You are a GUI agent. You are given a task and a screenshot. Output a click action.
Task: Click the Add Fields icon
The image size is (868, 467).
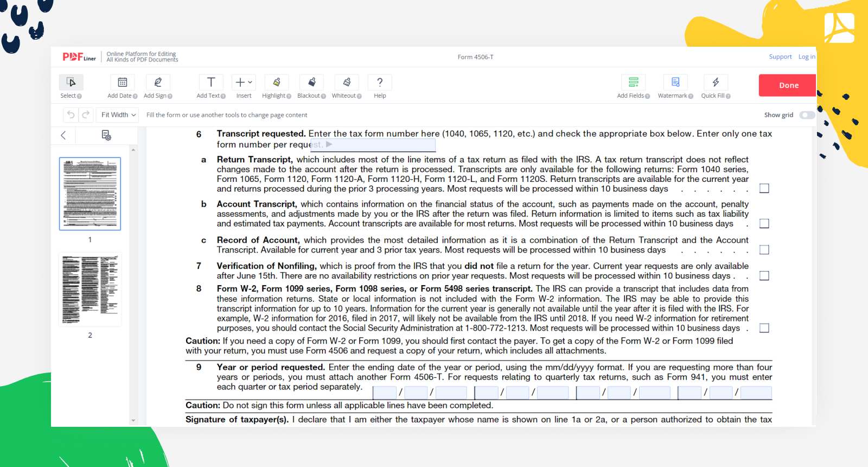[633, 83]
